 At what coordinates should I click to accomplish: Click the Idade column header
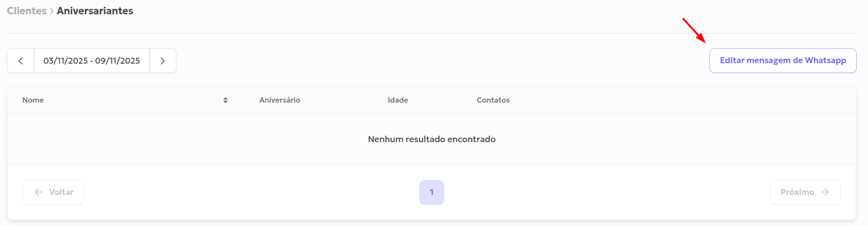(x=398, y=100)
